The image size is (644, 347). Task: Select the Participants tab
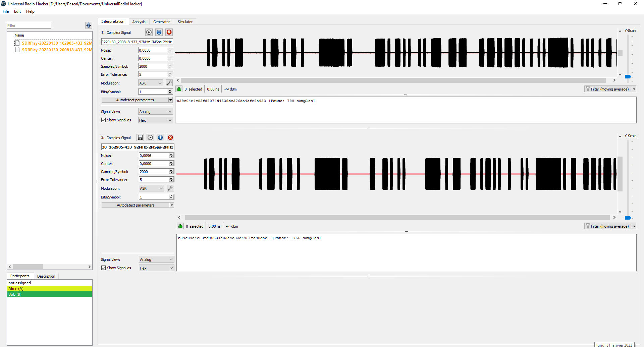coord(20,276)
